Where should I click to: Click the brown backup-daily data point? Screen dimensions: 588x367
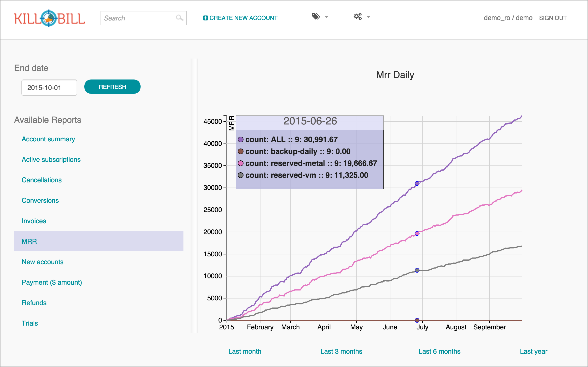pyautogui.click(x=417, y=320)
